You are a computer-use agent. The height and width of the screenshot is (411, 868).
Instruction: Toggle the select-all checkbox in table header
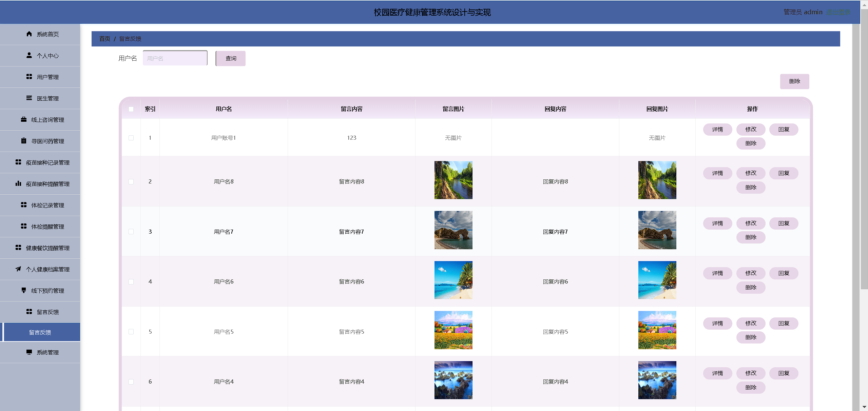131,109
